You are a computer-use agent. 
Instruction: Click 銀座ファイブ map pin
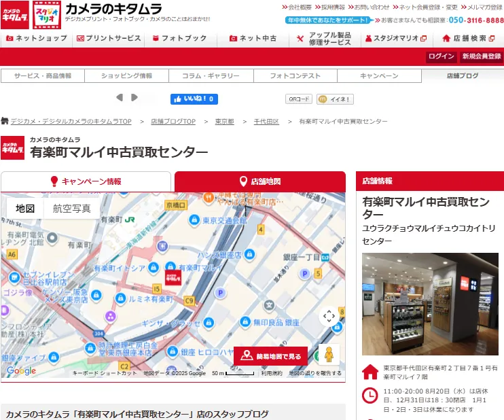click(54, 357)
